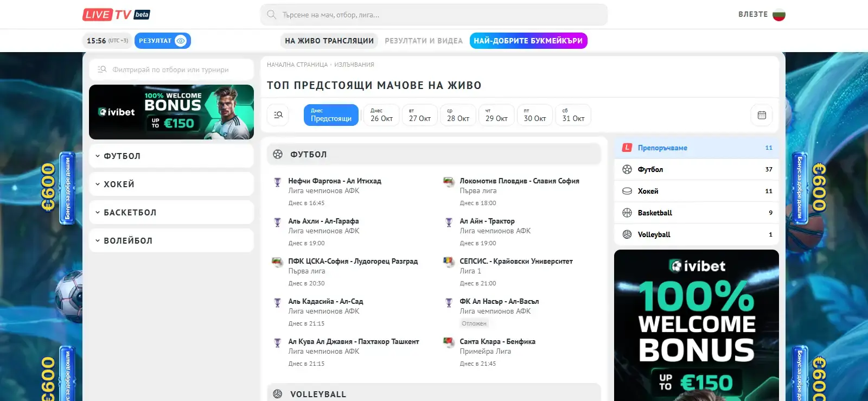
Task: Select Basketball 9 row in sidebar
Action: [x=697, y=213]
